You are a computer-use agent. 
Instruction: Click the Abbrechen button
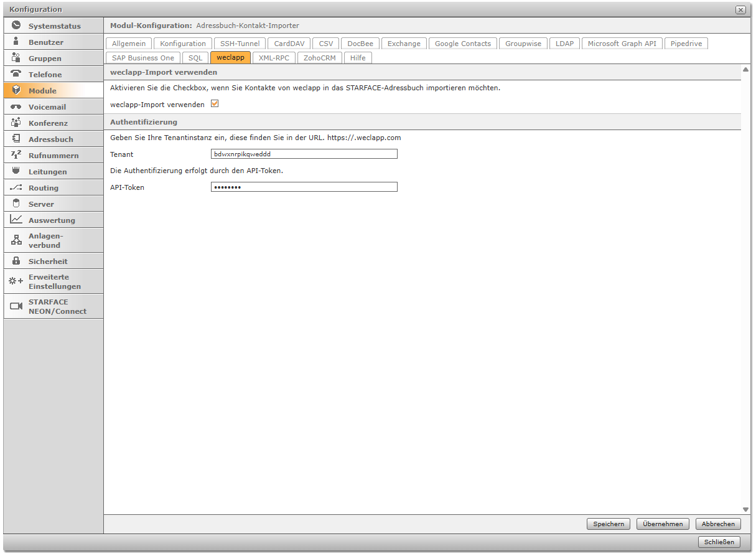(x=719, y=524)
